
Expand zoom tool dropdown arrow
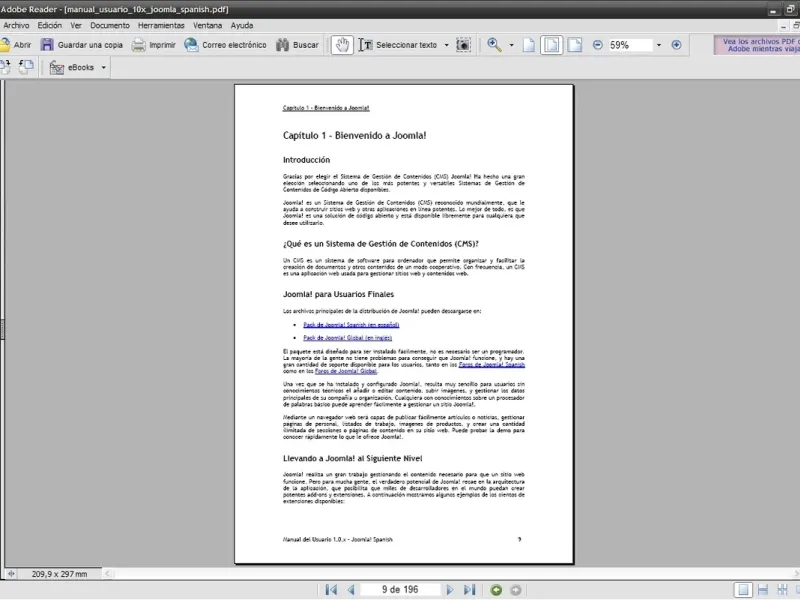click(x=511, y=45)
